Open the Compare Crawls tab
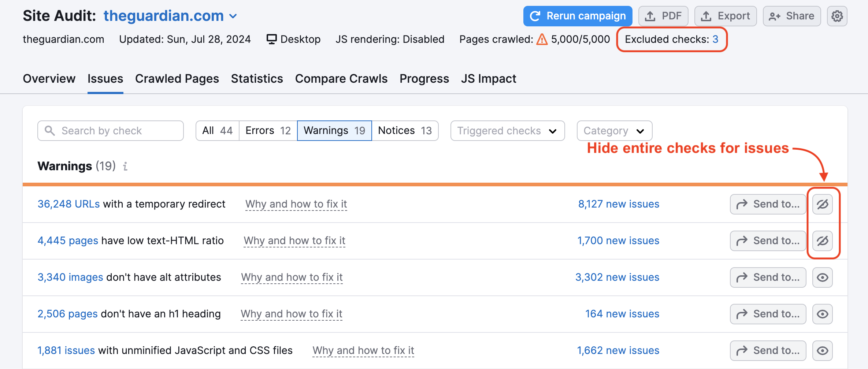The image size is (868, 369). tap(341, 78)
